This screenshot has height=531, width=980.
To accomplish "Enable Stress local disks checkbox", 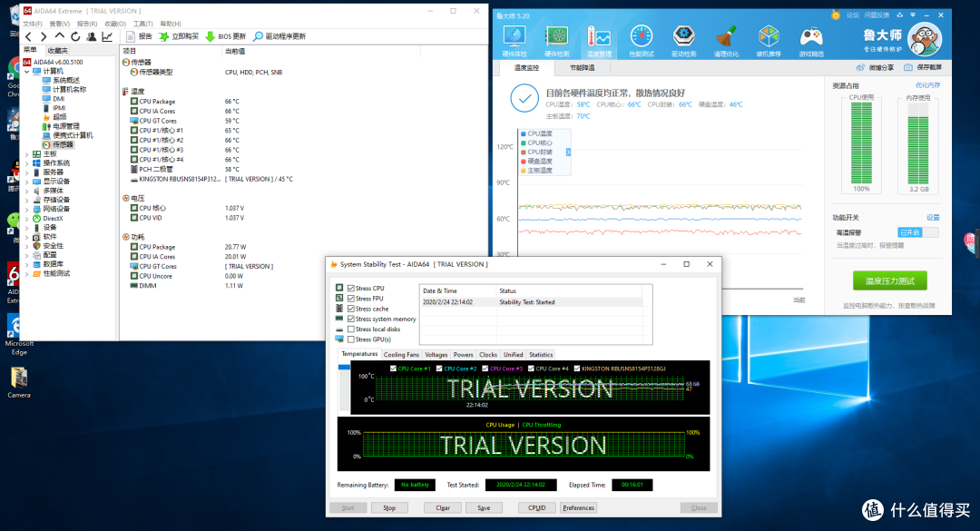I will [351, 329].
